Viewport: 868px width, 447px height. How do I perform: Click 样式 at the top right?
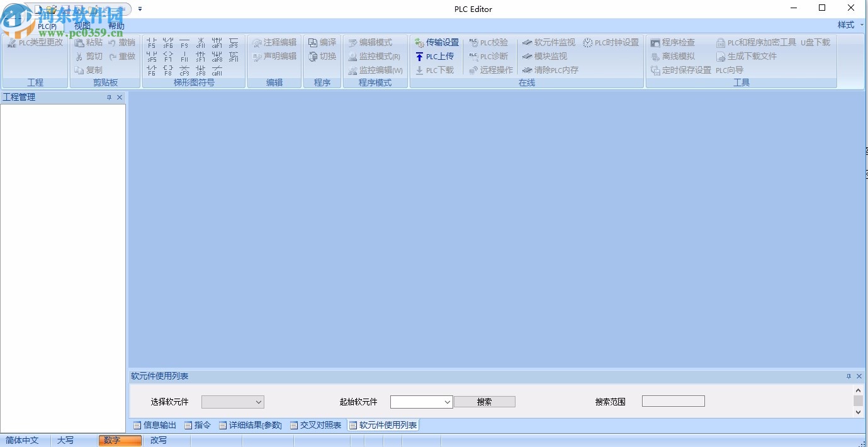tap(845, 24)
